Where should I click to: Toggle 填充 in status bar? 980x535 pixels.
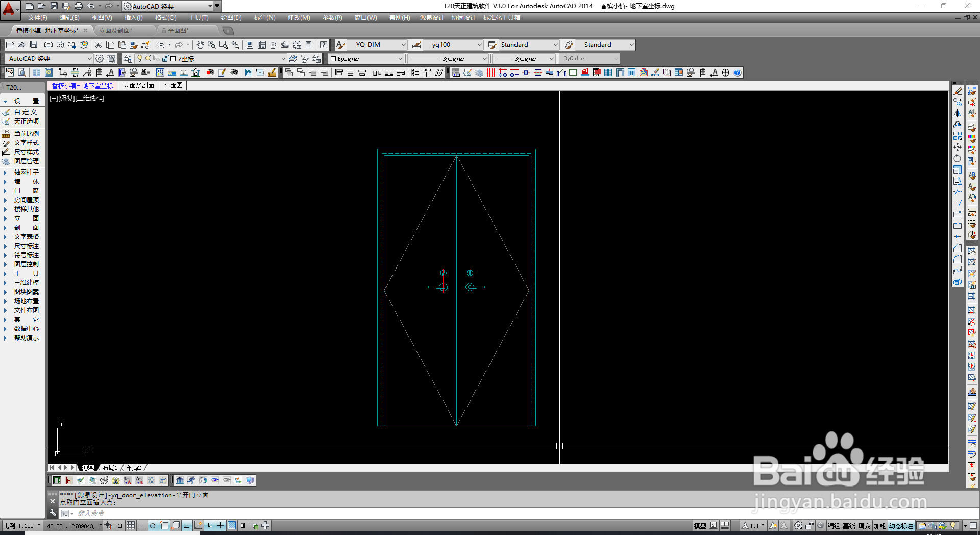(864, 526)
